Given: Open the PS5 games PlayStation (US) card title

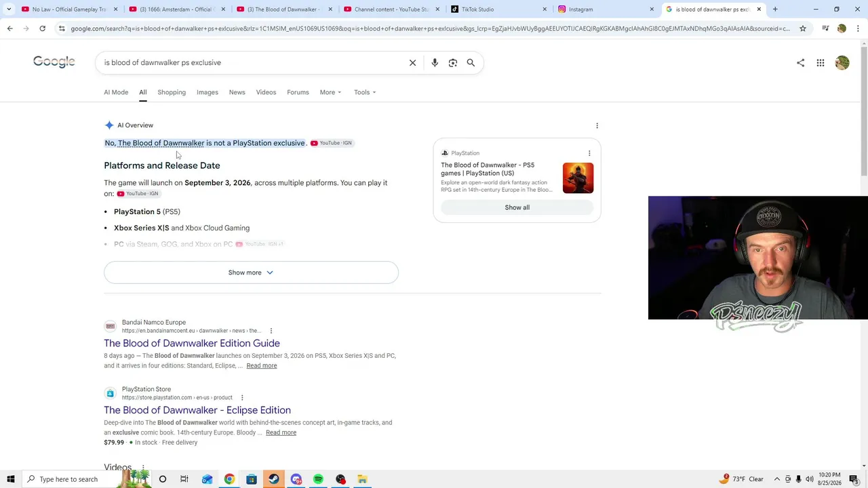Looking at the screenshot, I should (x=488, y=169).
